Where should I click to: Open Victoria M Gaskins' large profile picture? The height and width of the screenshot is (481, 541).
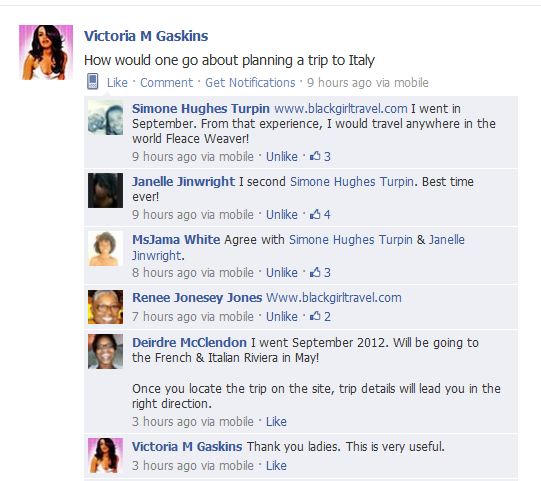46,52
